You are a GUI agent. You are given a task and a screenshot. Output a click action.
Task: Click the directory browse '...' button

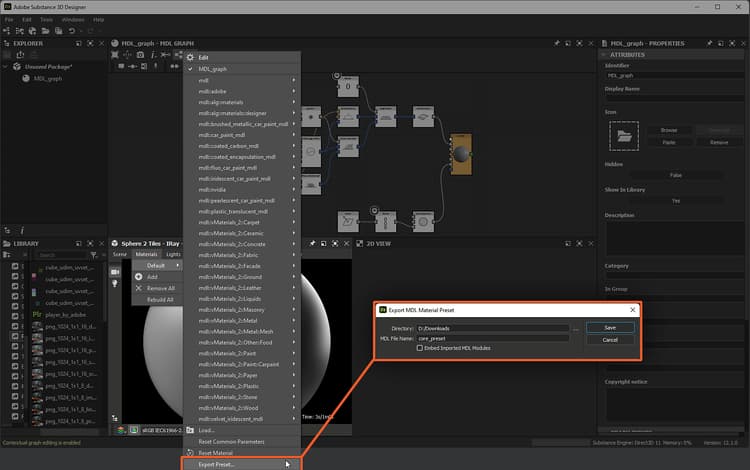tap(575, 329)
